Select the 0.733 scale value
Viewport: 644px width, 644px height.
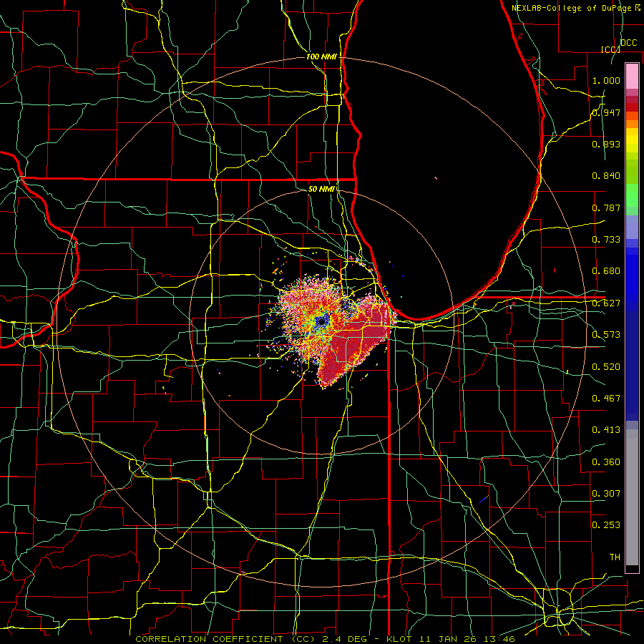pos(606,240)
